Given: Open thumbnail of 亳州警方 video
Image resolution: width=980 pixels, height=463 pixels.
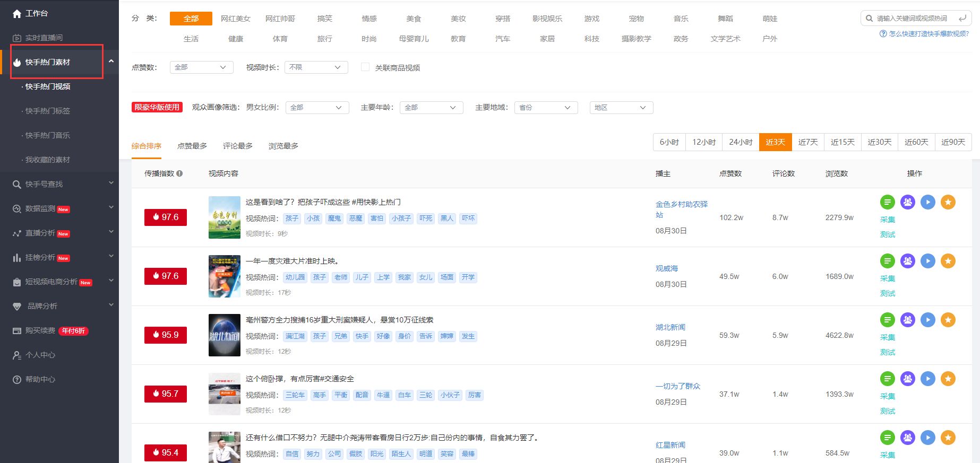Looking at the screenshot, I should [x=225, y=335].
